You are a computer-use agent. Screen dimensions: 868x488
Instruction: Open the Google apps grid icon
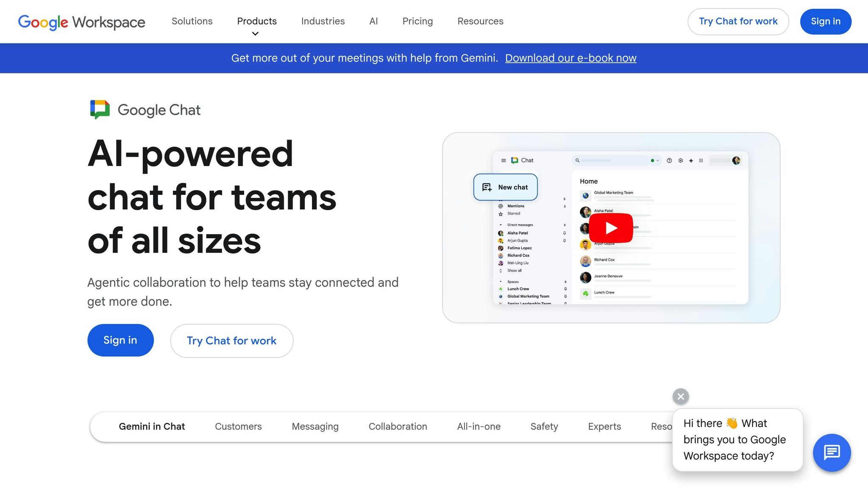701,161
